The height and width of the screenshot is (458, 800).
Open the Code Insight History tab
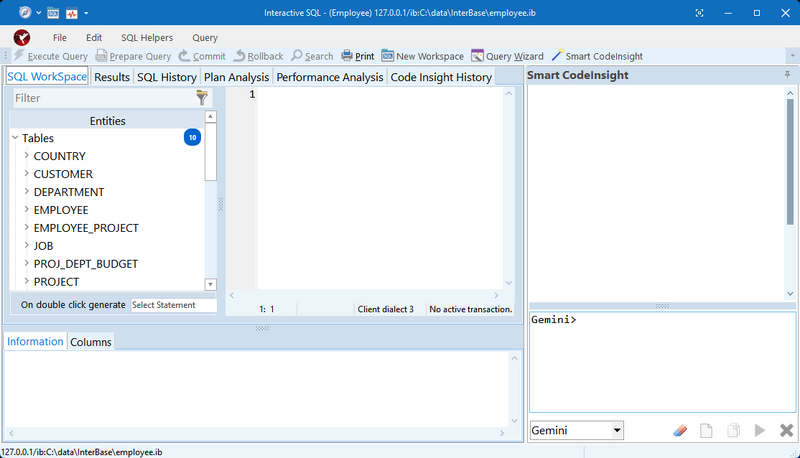[441, 77]
